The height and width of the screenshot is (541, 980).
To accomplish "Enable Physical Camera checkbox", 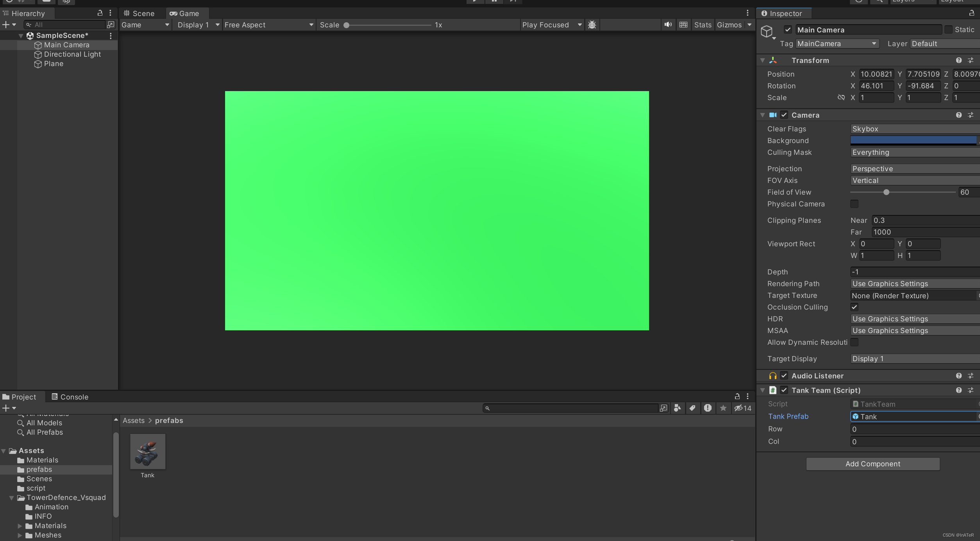I will 855,204.
